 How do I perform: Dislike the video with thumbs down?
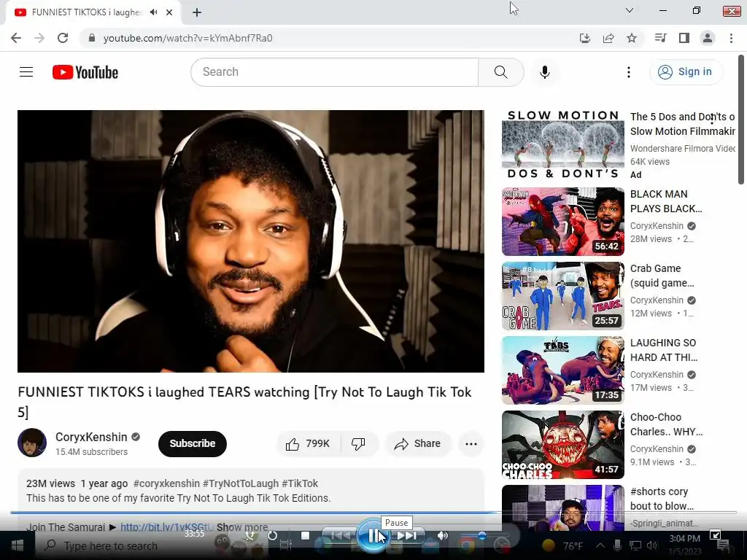(359, 444)
